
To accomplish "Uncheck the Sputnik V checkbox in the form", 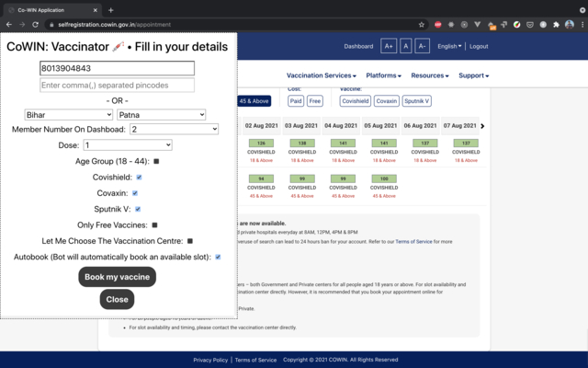I will [138, 209].
